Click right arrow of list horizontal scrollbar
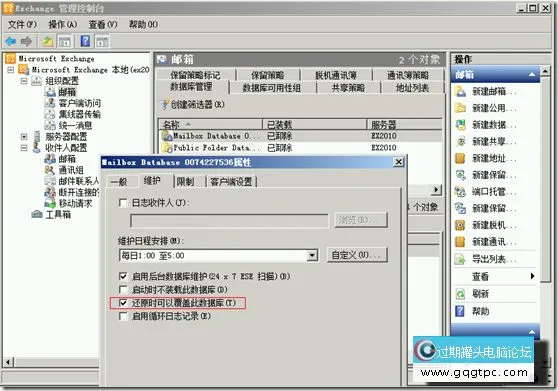The height and width of the screenshot is (391, 558). (x=436, y=190)
